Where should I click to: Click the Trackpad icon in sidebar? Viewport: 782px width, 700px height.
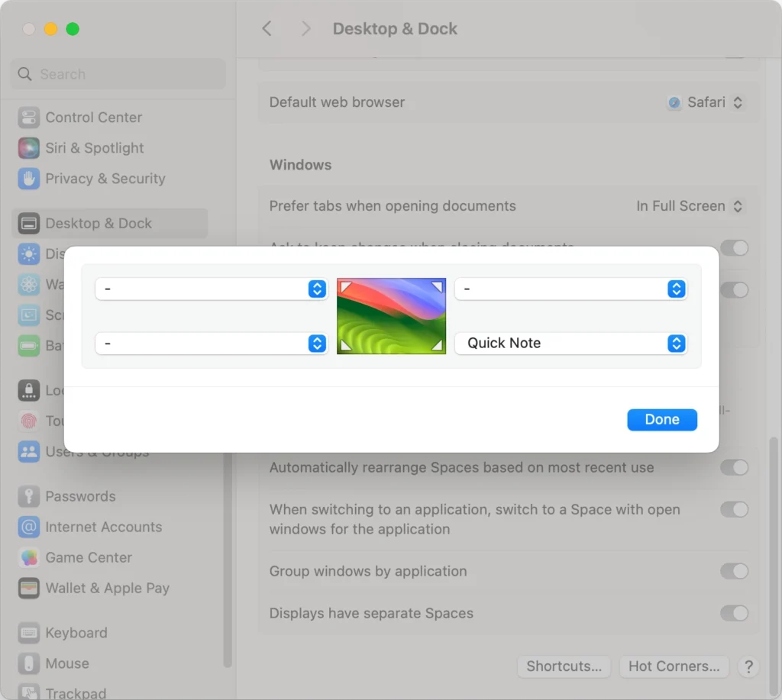pyautogui.click(x=28, y=693)
